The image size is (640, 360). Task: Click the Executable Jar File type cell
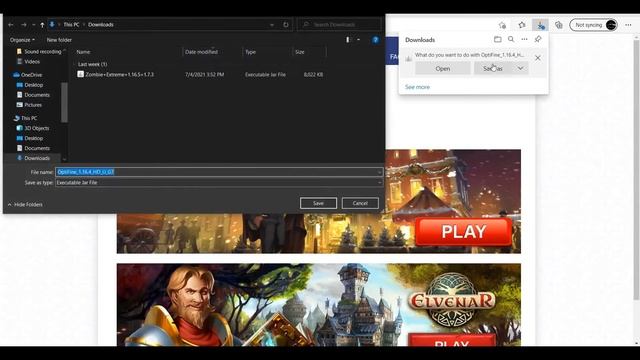point(265,75)
